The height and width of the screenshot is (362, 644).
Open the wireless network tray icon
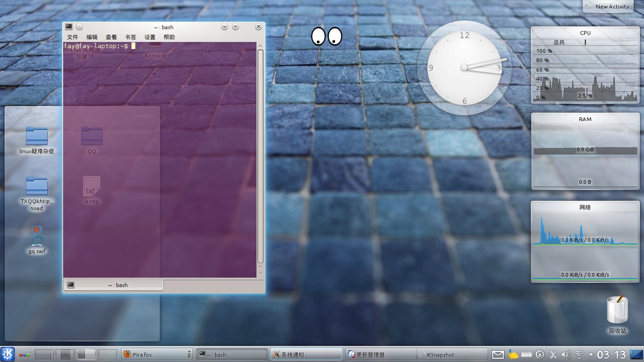579,354
